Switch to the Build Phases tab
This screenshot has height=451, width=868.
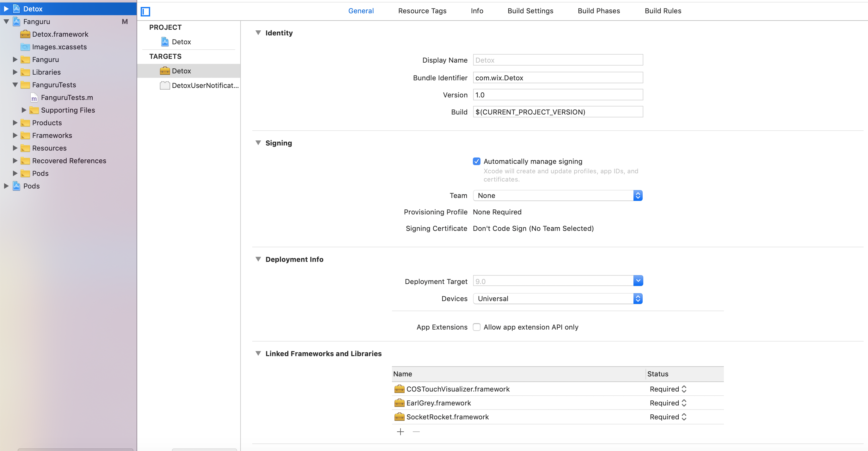coord(599,11)
